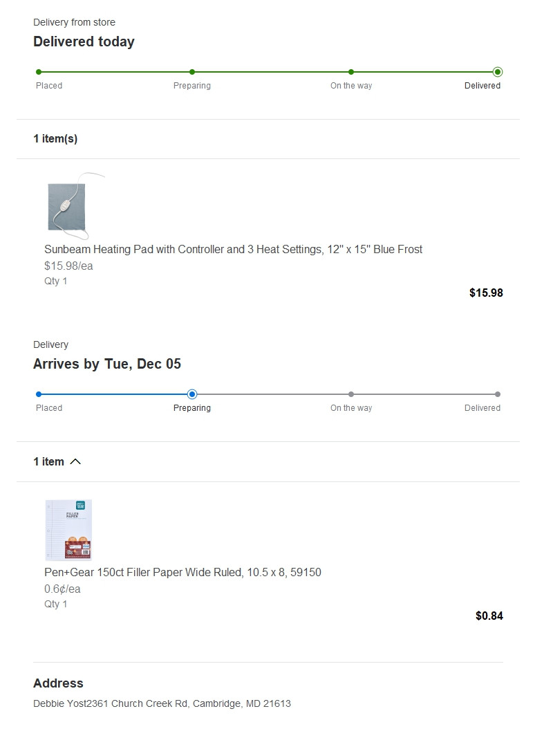The image size is (553, 756).
Task: Click the green Preparing tracker dot
Action: [x=192, y=72]
